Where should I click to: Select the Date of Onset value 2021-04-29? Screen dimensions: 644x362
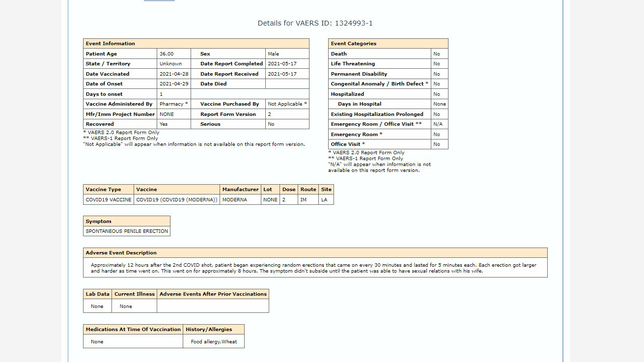coord(174,84)
